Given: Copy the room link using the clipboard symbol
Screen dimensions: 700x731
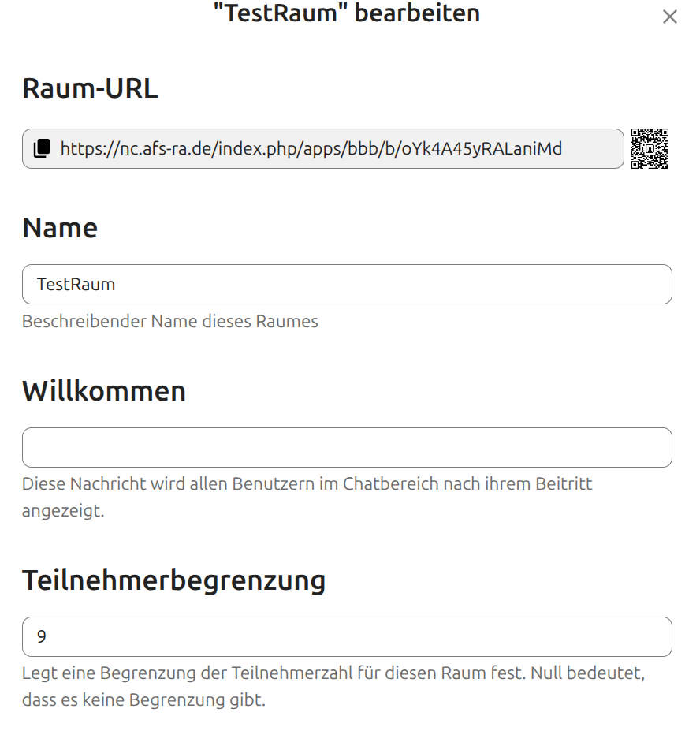Looking at the screenshot, I should click(40, 148).
